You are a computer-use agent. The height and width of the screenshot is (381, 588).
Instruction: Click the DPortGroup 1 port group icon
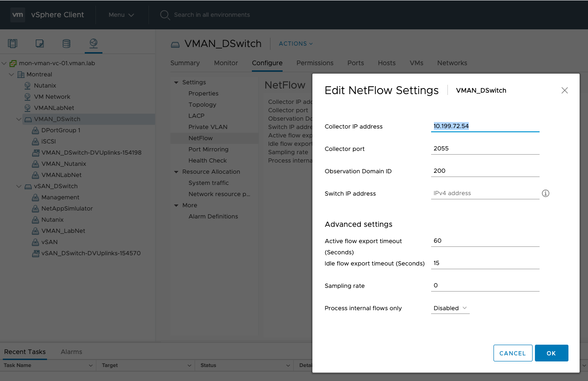click(35, 130)
